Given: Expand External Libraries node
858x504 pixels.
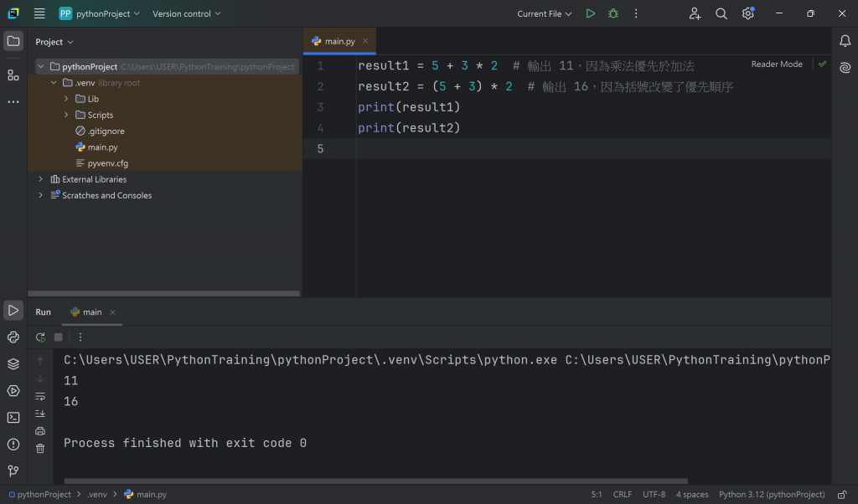Looking at the screenshot, I should click(40, 179).
